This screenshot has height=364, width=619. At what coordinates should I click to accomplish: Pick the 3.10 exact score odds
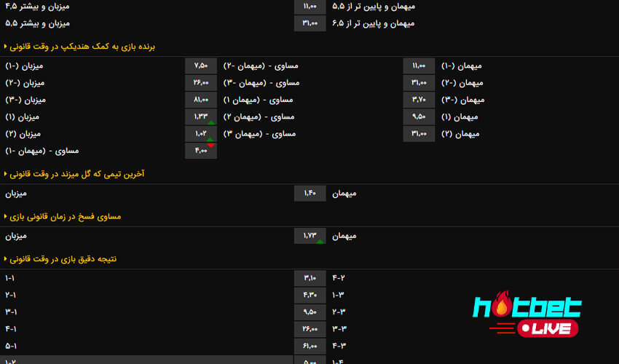[x=309, y=278]
